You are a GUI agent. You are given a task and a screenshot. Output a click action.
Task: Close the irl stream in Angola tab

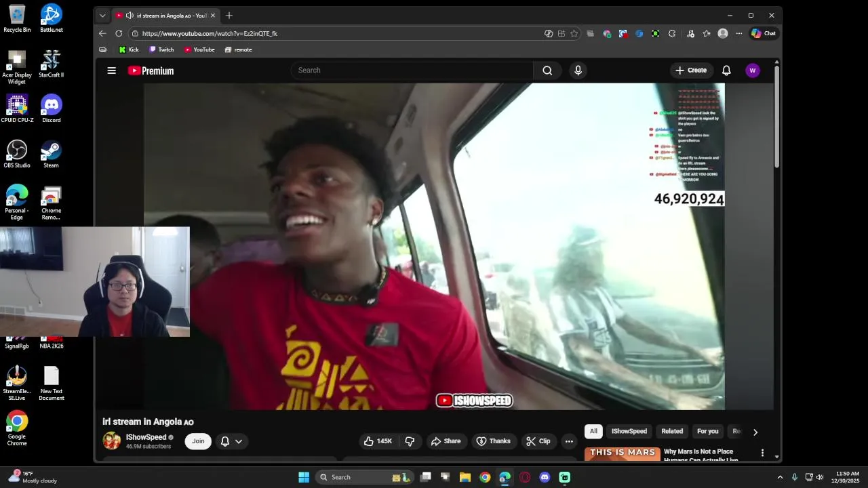(213, 15)
